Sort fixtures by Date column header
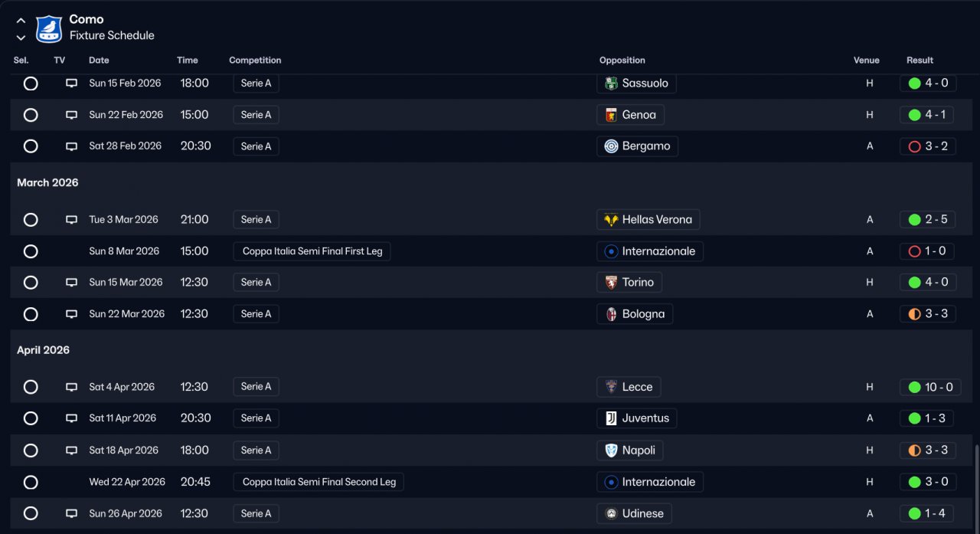This screenshot has width=980, height=534. pyautogui.click(x=99, y=61)
